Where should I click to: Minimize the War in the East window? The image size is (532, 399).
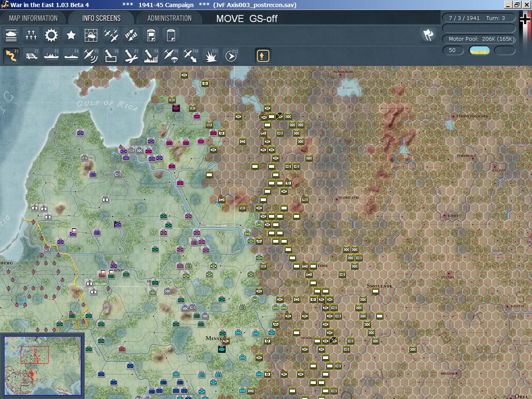(x=508, y=5)
